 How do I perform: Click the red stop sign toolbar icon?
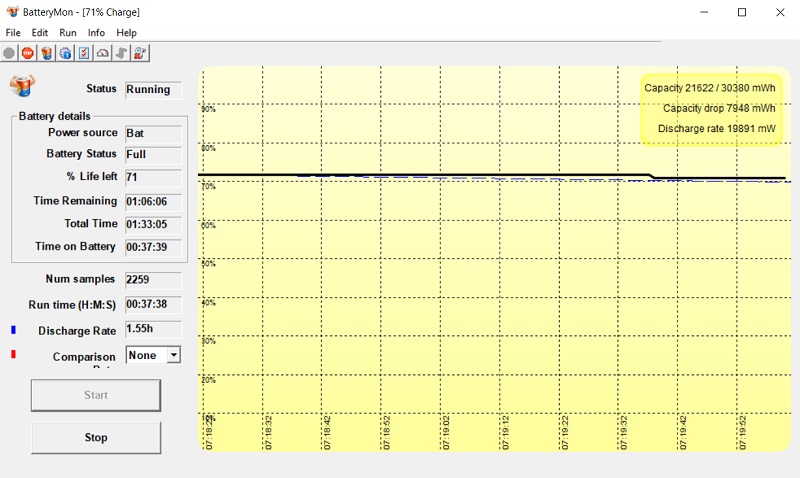pos(28,53)
